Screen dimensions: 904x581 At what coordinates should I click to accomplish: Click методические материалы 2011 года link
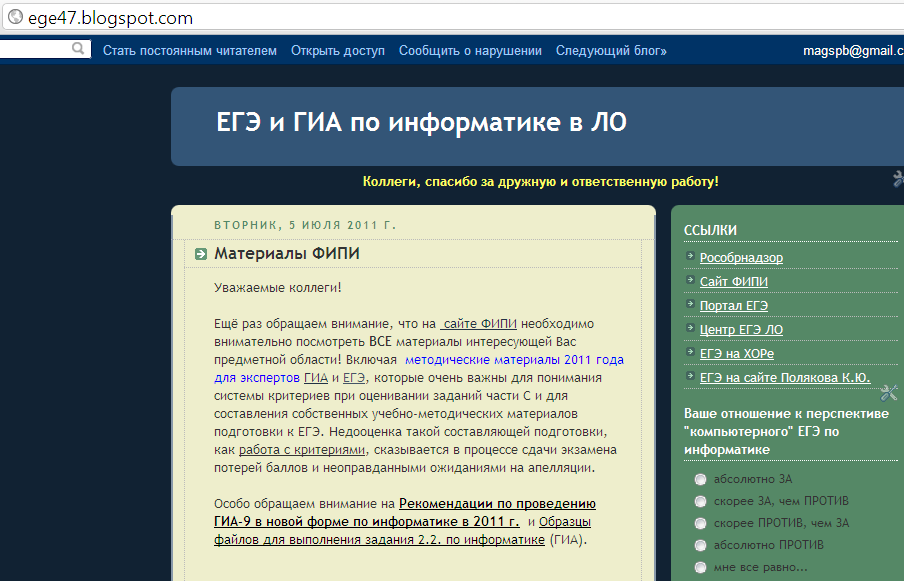pos(514,360)
